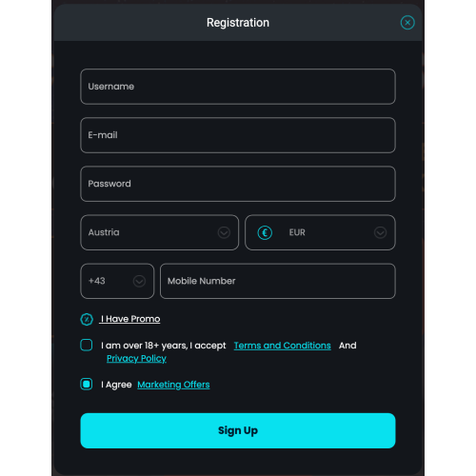The height and width of the screenshot is (476, 476).
Task: Open the I Have Promo link
Action: (x=130, y=319)
